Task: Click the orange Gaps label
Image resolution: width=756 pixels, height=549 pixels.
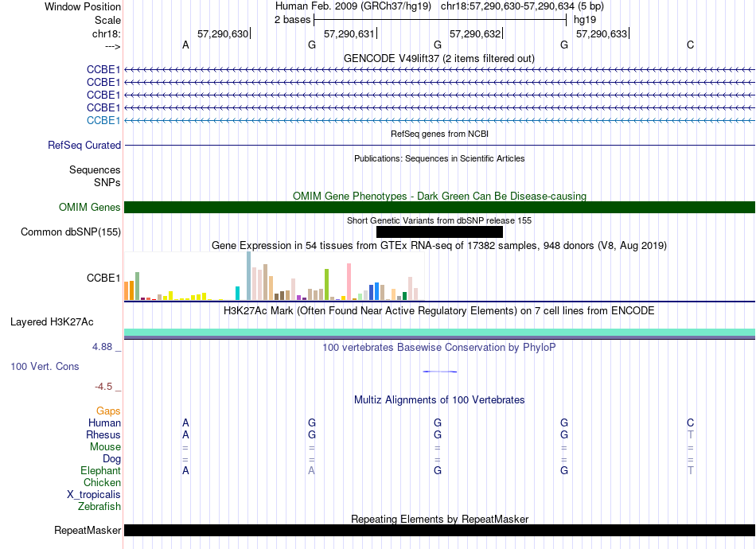Action: [108, 411]
